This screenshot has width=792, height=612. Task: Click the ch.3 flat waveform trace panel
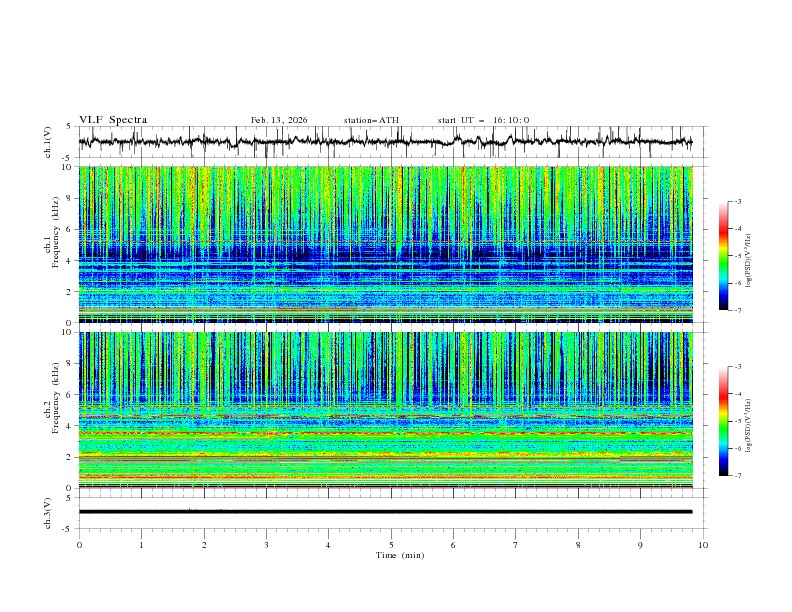coord(390,511)
